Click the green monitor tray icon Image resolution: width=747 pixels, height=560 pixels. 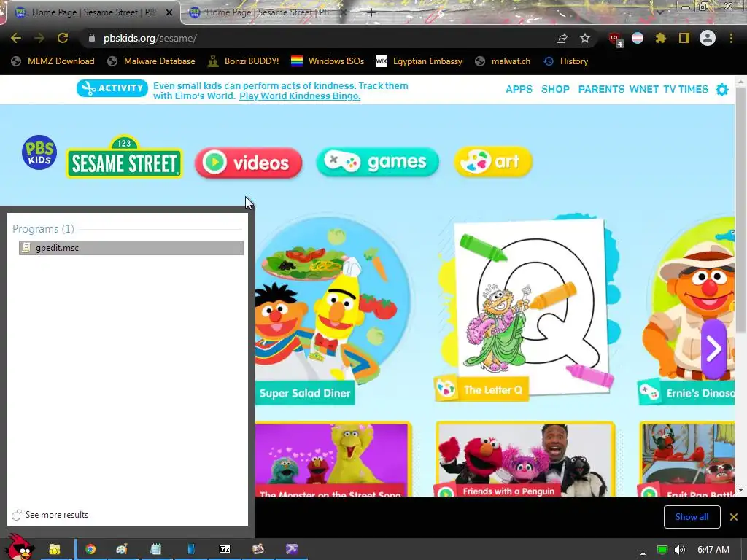(x=662, y=550)
